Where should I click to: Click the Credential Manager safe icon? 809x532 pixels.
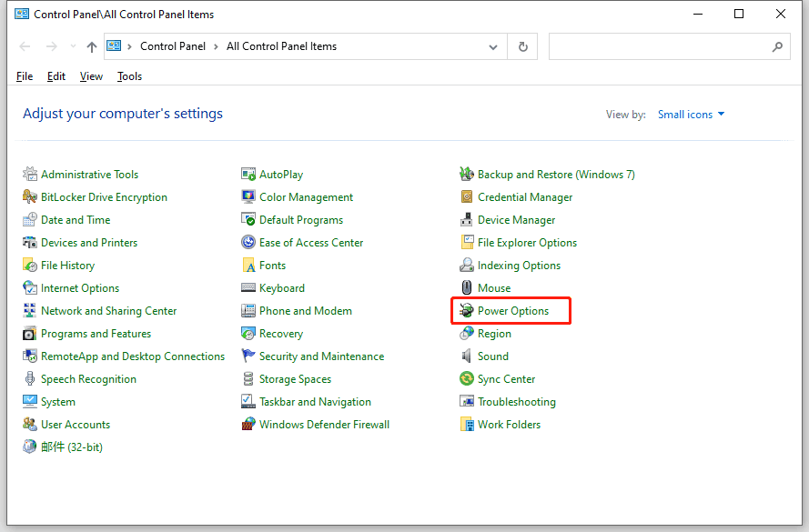(467, 197)
